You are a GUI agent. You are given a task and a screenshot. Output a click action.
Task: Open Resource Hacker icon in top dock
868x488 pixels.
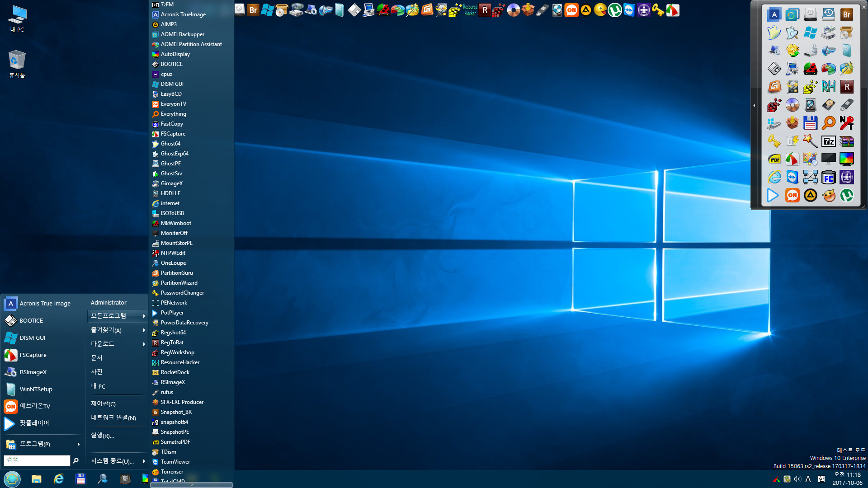coord(470,10)
